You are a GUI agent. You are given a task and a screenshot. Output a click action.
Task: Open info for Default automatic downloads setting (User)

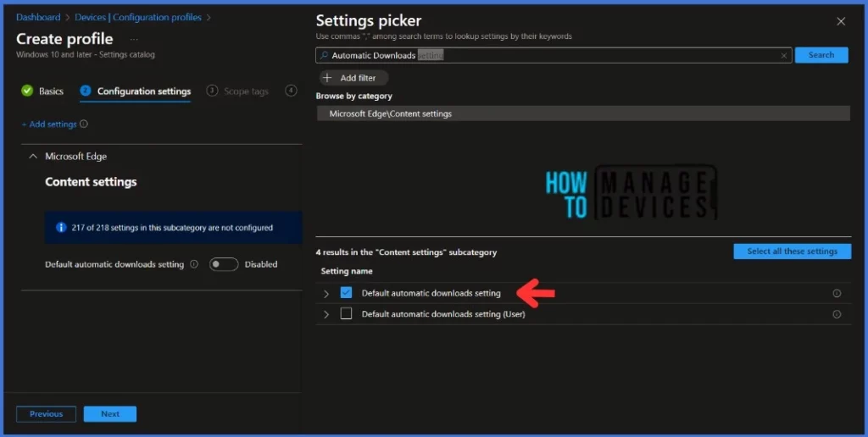click(837, 314)
